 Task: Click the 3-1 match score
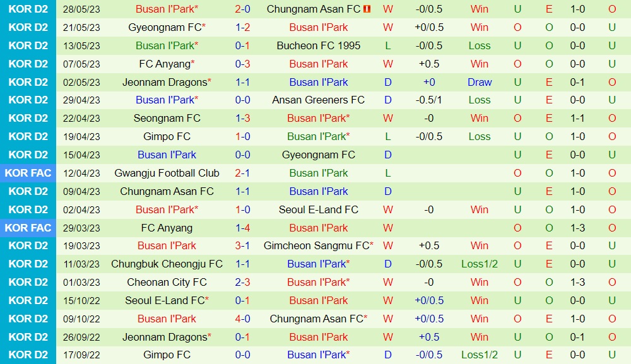pyautogui.click(x=243, y=245)
